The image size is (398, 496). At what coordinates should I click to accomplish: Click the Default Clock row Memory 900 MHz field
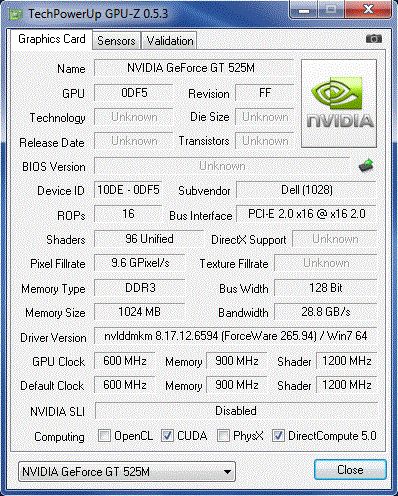pyautogui.click(x=237, y=385)
